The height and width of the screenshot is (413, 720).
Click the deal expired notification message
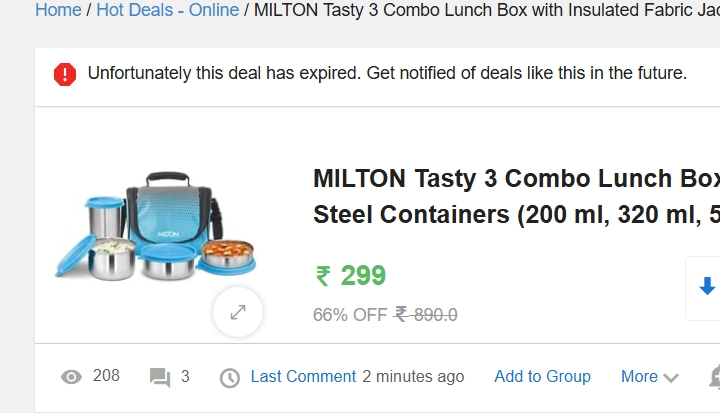coord(387,73)
